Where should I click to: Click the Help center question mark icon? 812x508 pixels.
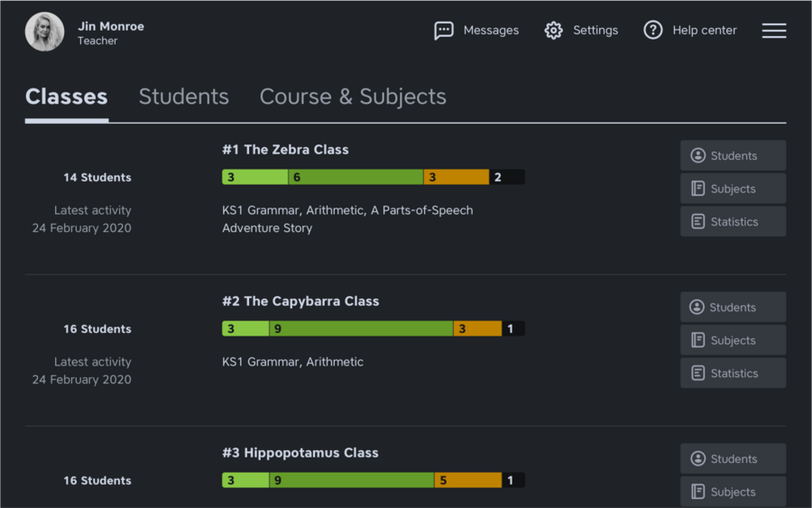point(653,31)
